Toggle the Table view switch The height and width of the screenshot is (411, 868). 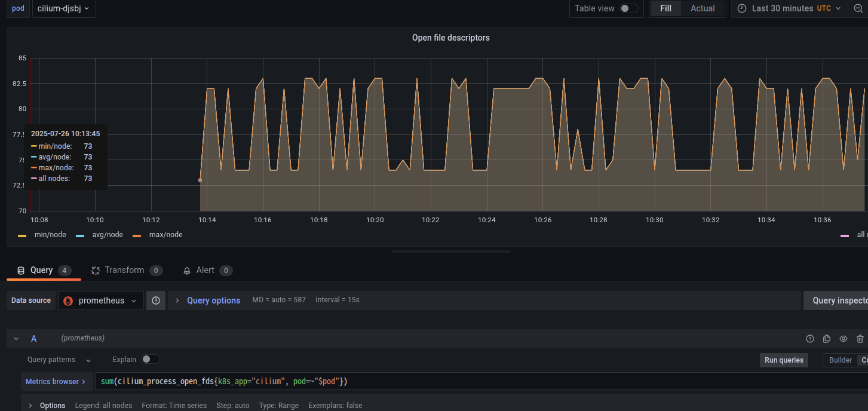click(629, 8)
